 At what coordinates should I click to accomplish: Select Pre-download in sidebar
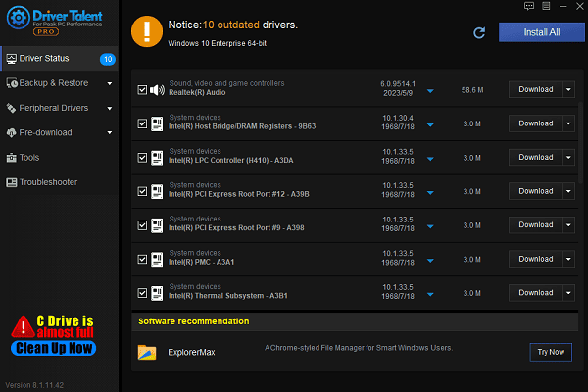tap(60, 133)
